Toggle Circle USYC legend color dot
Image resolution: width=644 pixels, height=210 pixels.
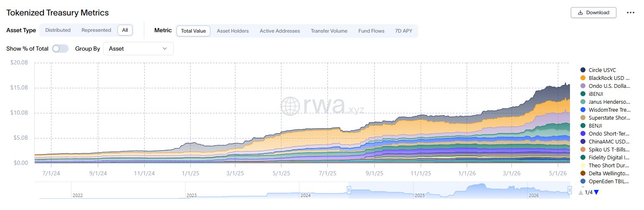pyautogui.click(x=583, y=70)
